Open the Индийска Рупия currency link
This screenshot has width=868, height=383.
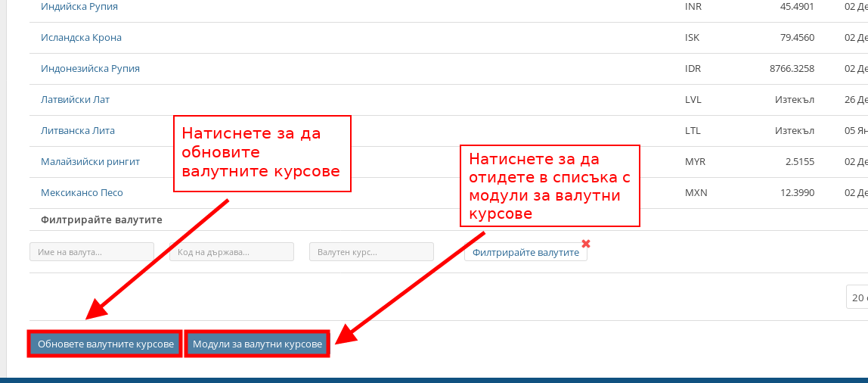(79, 7)
